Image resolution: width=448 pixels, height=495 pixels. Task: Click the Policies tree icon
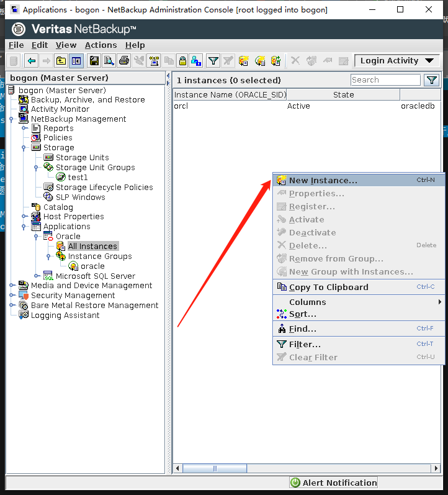coord(36,138)
